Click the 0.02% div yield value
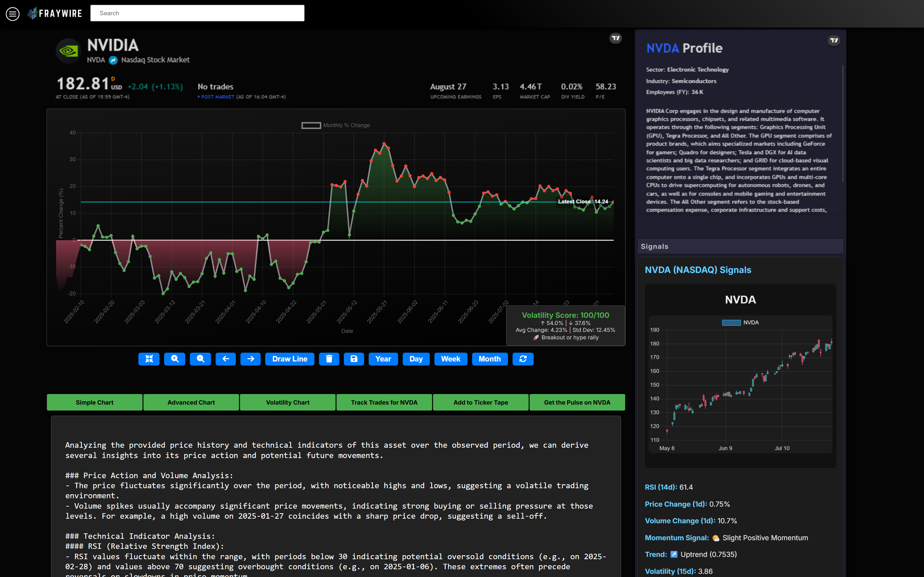This screenshot has height=577, width=924. tap(571, 86)
